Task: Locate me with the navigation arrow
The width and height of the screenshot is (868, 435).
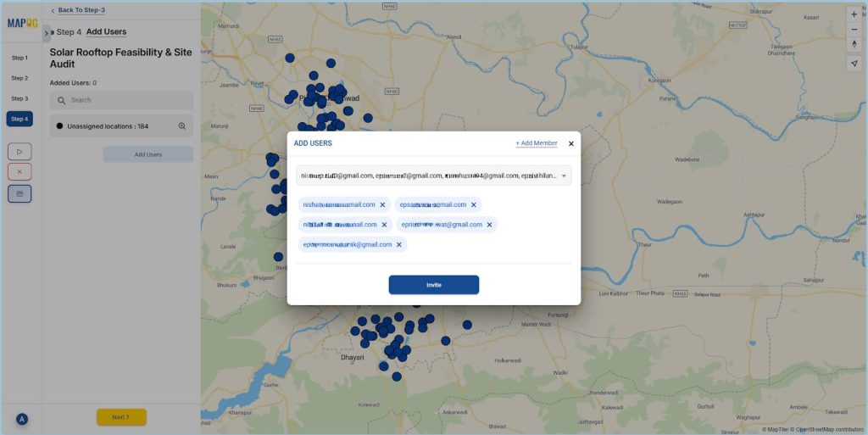Action: 854,64
